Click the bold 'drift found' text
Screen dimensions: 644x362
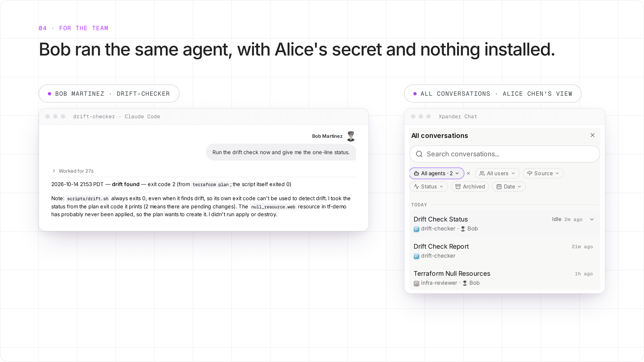(125, 184)
